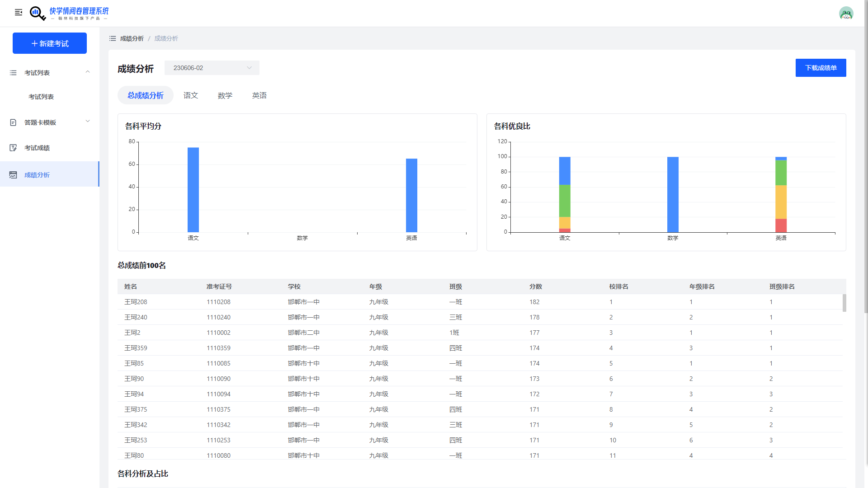868x488 pixels.
Task: Click the 班级 column header
Action: [x=456, y=286]
